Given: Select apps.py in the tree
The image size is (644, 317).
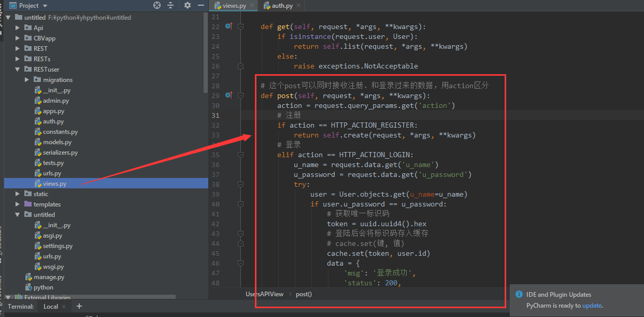Looking at the screenshot, I should click(53, 111).
